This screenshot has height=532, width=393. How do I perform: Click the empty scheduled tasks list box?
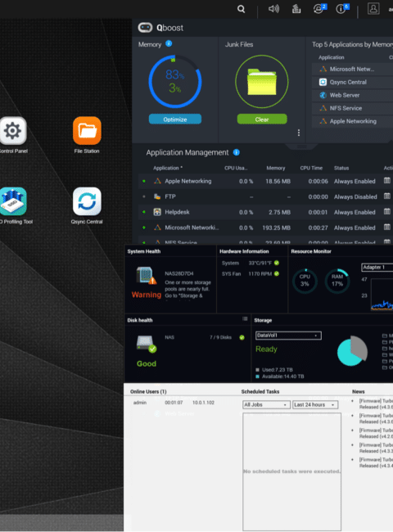(291, 471)
